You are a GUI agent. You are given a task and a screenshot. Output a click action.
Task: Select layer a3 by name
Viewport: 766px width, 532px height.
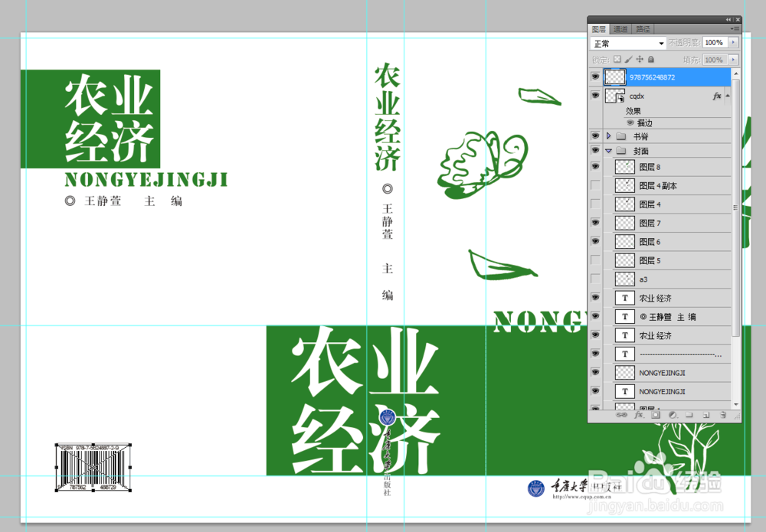click(643, 279)
